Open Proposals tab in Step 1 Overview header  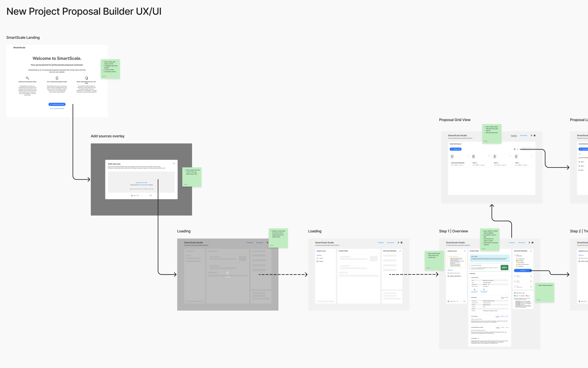tap(512, 242)
